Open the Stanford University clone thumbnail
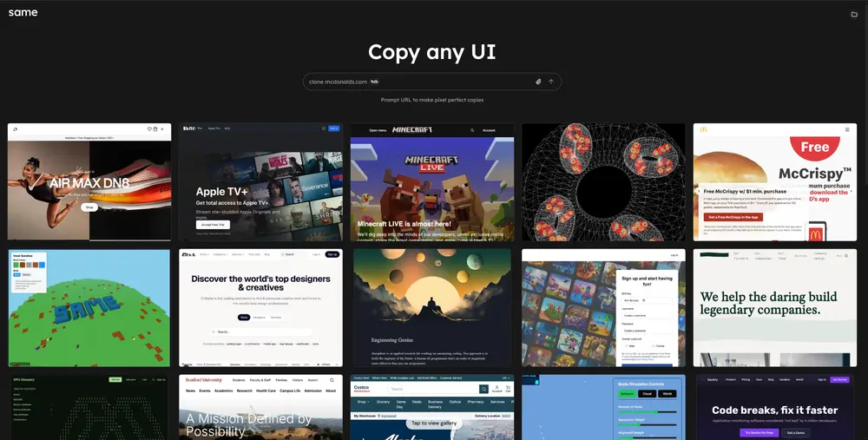Image resolution: width=868 pixels, height=440 pixels. 260,407
